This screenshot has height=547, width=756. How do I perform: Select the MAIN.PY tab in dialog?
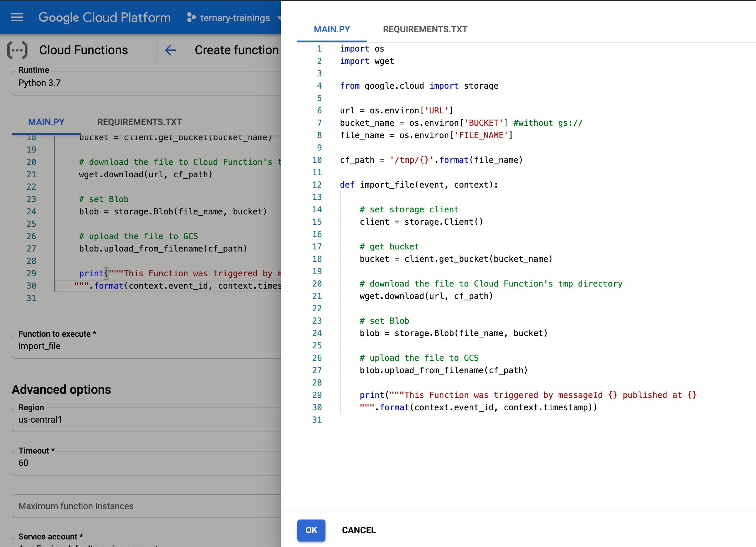[332, 29]
